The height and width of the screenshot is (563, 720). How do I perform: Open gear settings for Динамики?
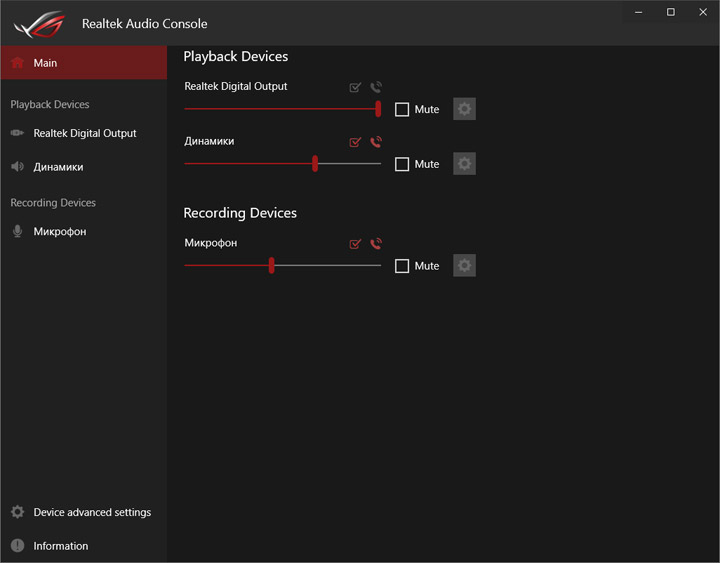[x=464, y=164]
